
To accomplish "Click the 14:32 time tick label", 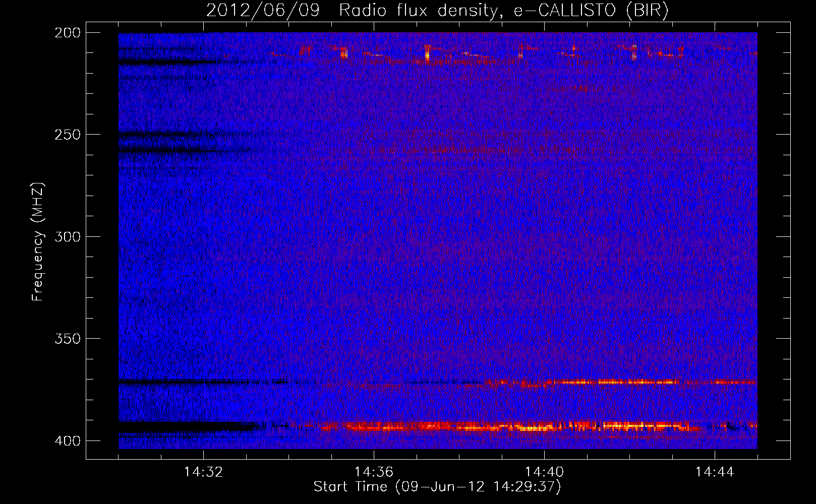I will pyautogui.click(x=203, y=472).
